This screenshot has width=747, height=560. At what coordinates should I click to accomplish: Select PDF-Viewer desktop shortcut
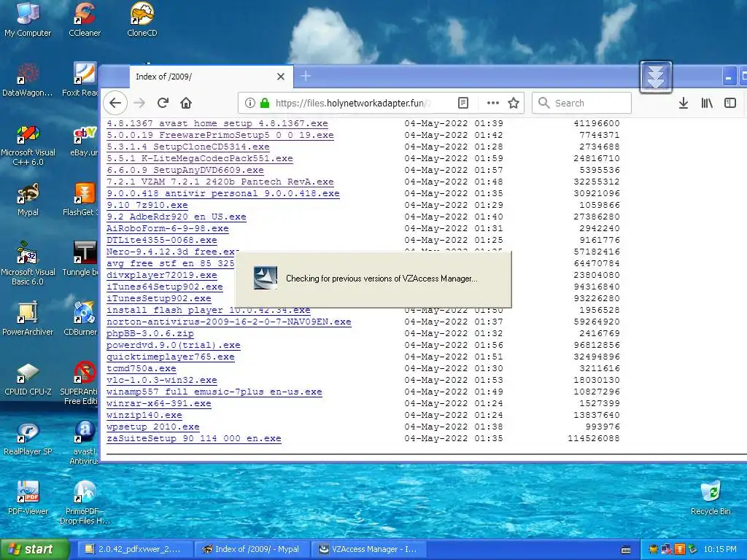coord(28,498)
